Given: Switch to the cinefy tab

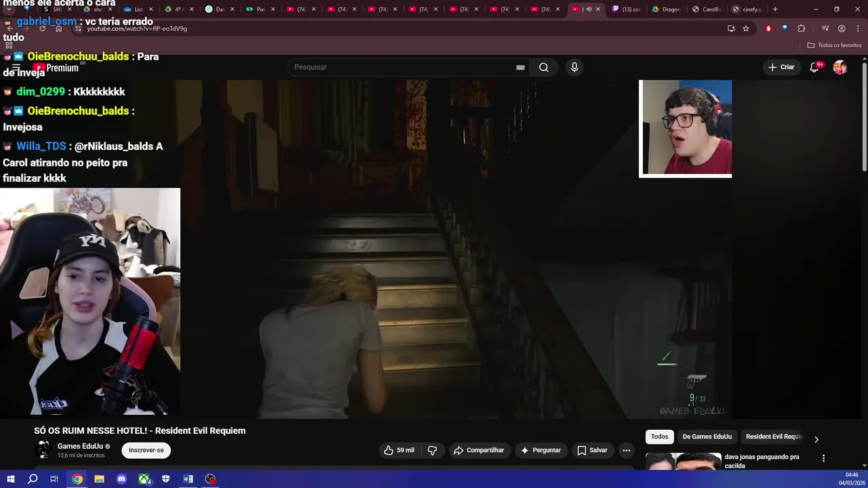Looking at the screenshot, I should click(x=747, y=9).
